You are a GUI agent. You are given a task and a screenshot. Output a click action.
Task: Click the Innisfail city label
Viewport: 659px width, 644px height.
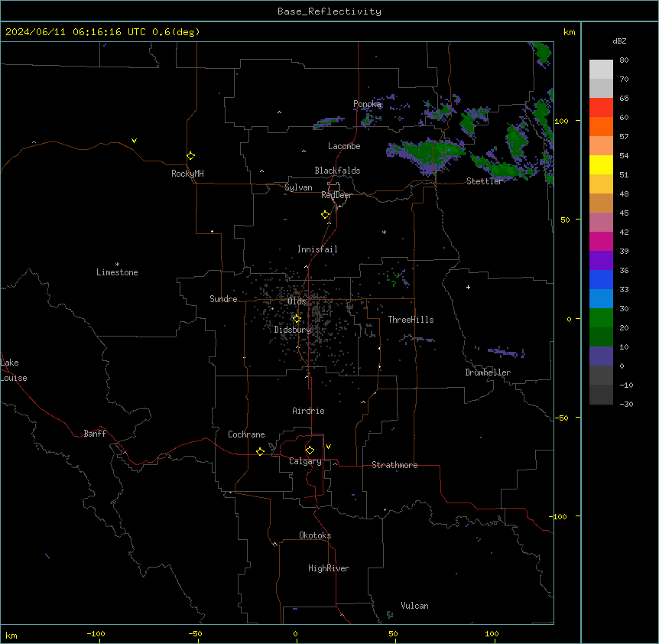[317, 249]
